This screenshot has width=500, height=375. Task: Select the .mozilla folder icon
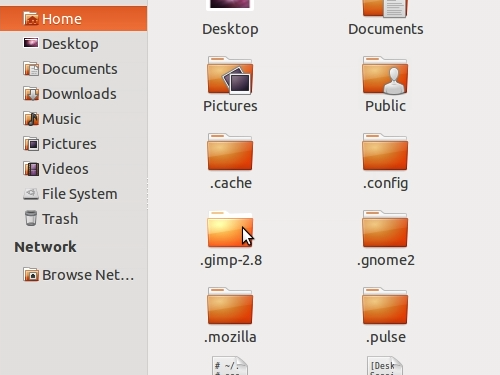point(230,306)
